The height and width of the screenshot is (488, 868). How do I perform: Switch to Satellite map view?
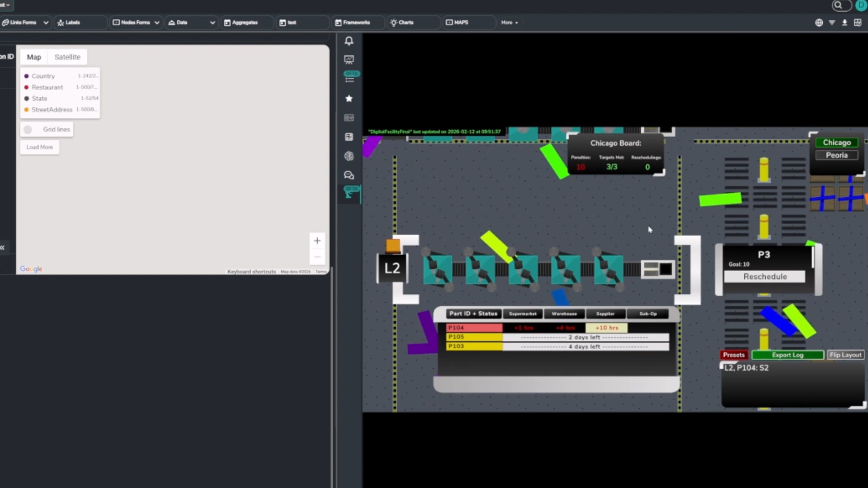coord(67,57)
